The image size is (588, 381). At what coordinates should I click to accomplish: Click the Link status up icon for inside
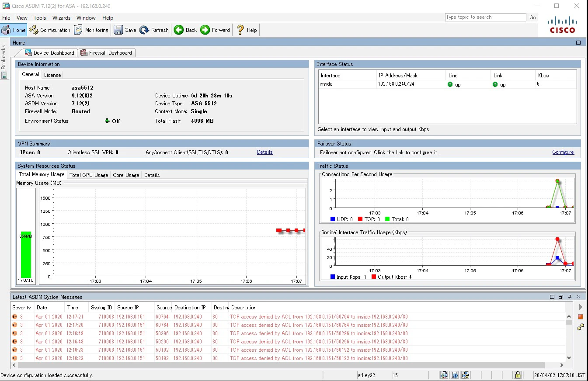point(495,84)
